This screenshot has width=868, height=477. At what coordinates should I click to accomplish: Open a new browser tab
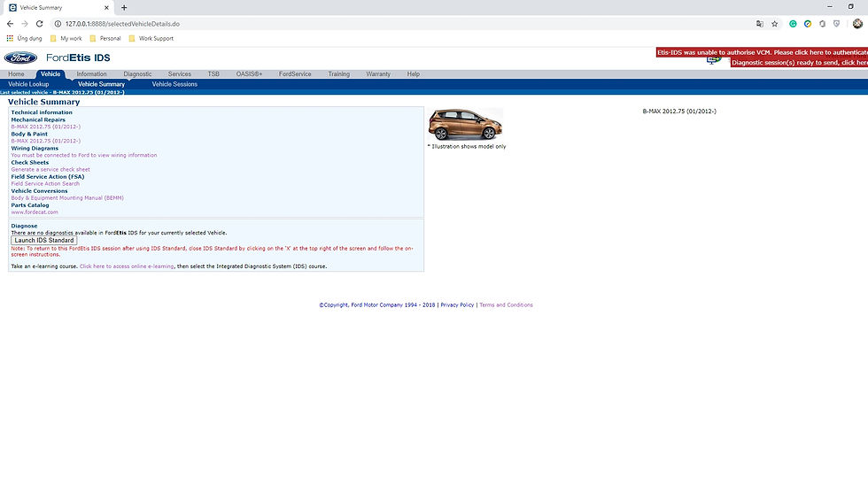[124, 8]
